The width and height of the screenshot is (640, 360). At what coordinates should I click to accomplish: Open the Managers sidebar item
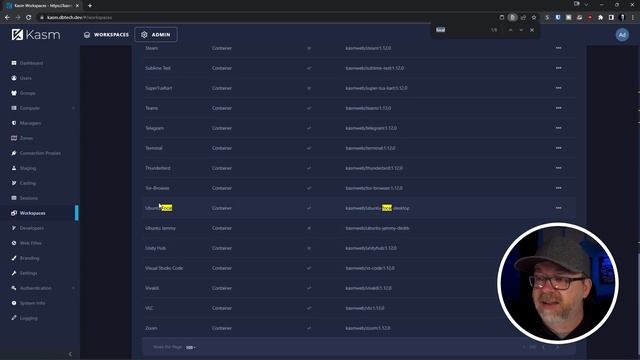tap(30, 123)
